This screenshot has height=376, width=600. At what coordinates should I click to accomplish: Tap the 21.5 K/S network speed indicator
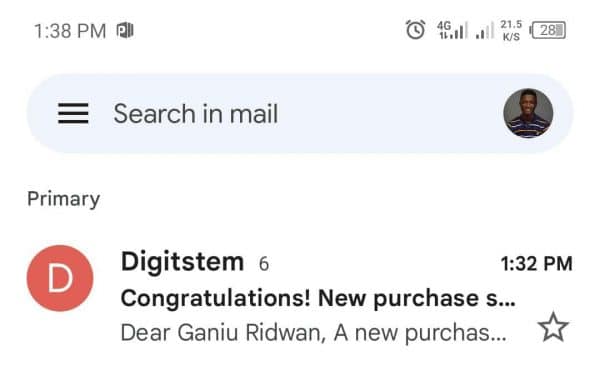pos(511,30)
